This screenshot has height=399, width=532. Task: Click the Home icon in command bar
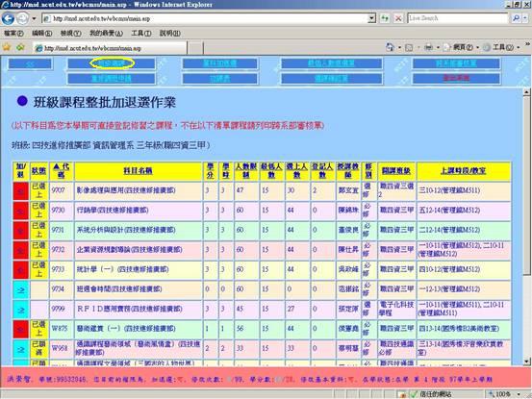pyautogui.click(x=391, y=47)
